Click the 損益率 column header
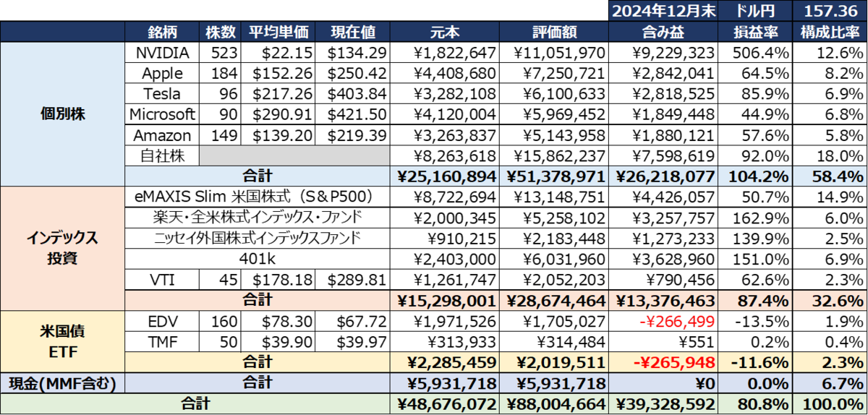 [x=755, y=33]
